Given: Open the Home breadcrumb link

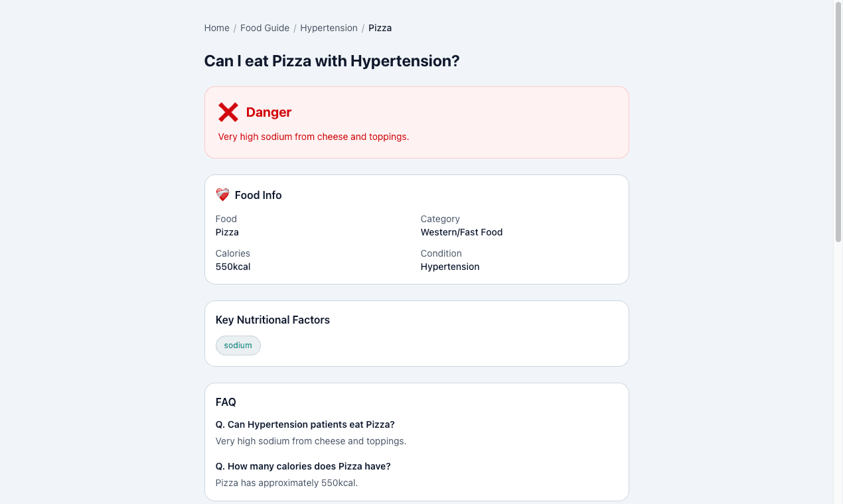Looking at the screenshot, I should [216, 28].
